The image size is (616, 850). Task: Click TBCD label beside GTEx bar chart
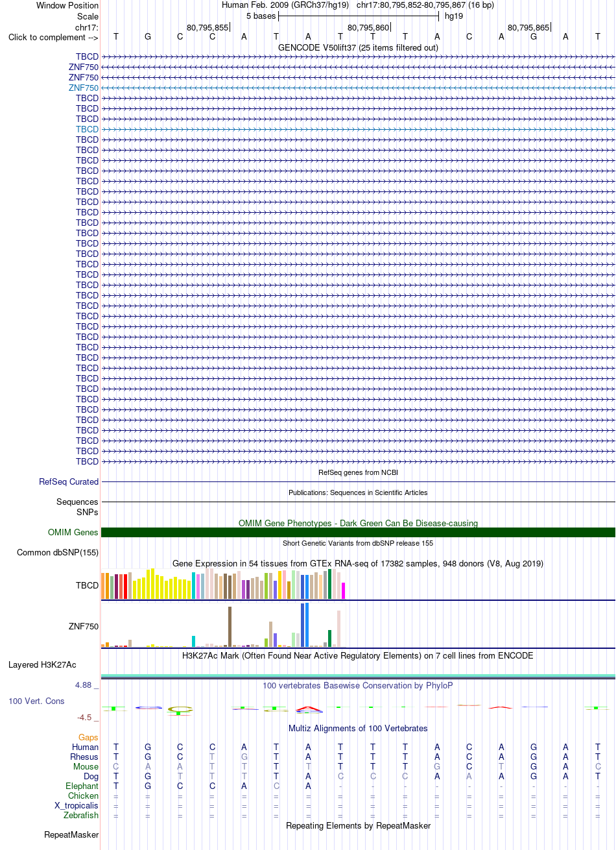click(x=87, y=585)
